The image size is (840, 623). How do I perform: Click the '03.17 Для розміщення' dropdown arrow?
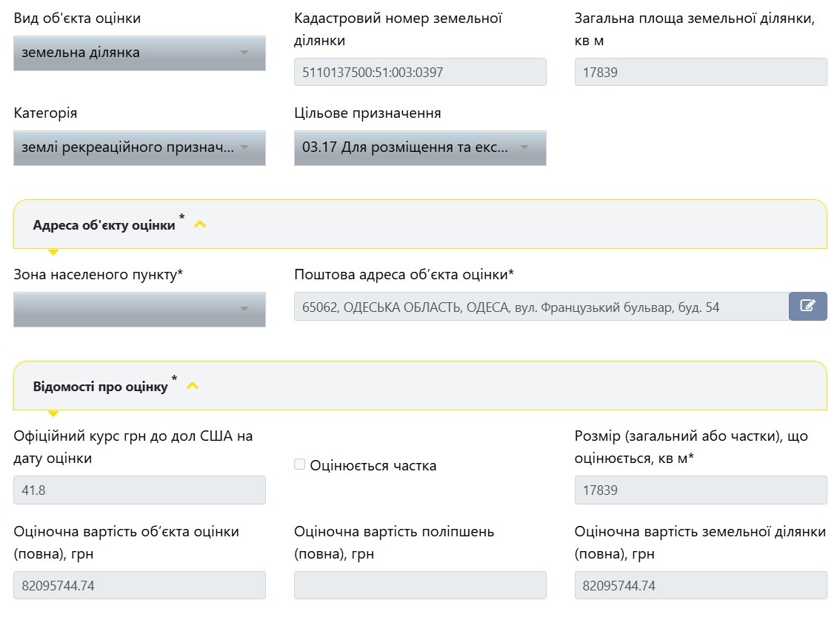pos(524,148)
